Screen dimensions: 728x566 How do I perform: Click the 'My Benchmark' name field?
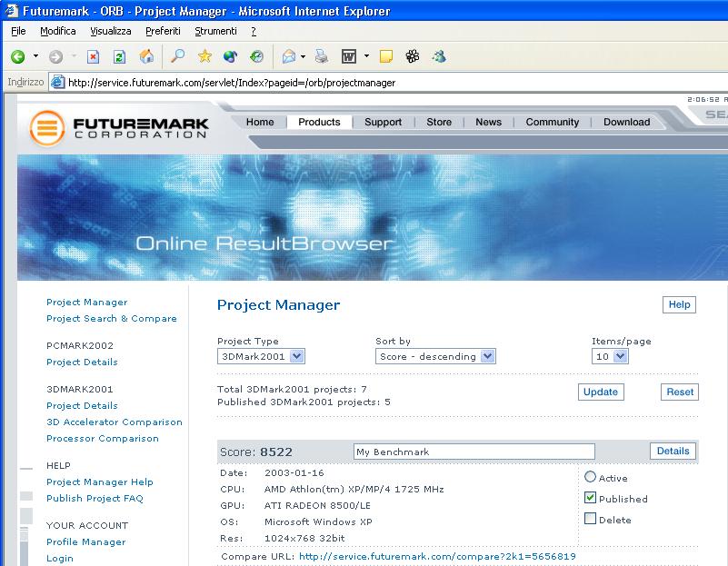point(474,452)
